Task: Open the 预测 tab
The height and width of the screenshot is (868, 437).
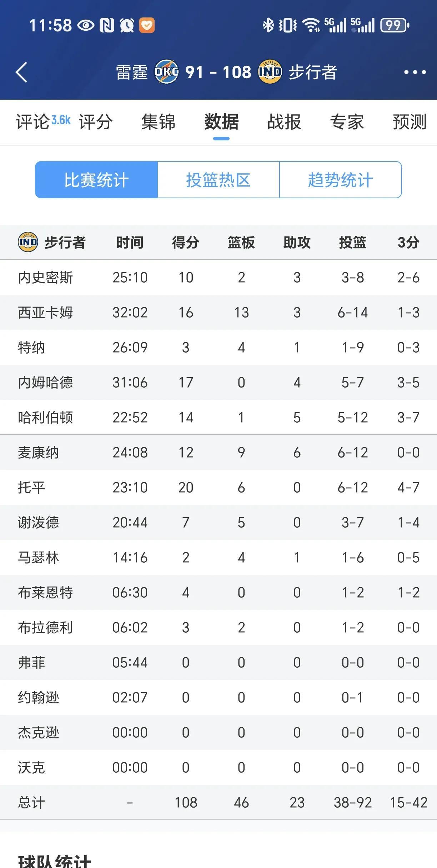Action: click(410, 122)
